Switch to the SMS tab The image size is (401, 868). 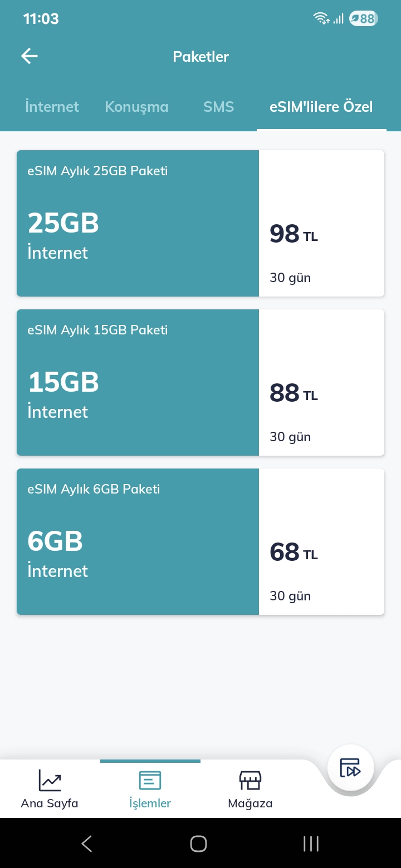tap(218, 106)
